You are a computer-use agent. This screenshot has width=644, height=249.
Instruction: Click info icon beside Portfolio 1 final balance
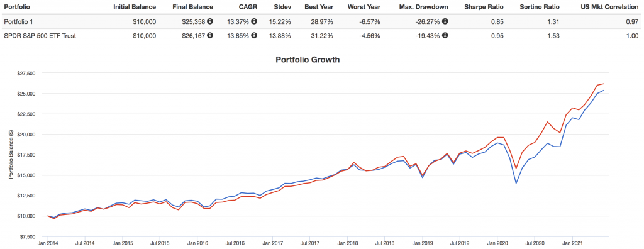(210, 21)
